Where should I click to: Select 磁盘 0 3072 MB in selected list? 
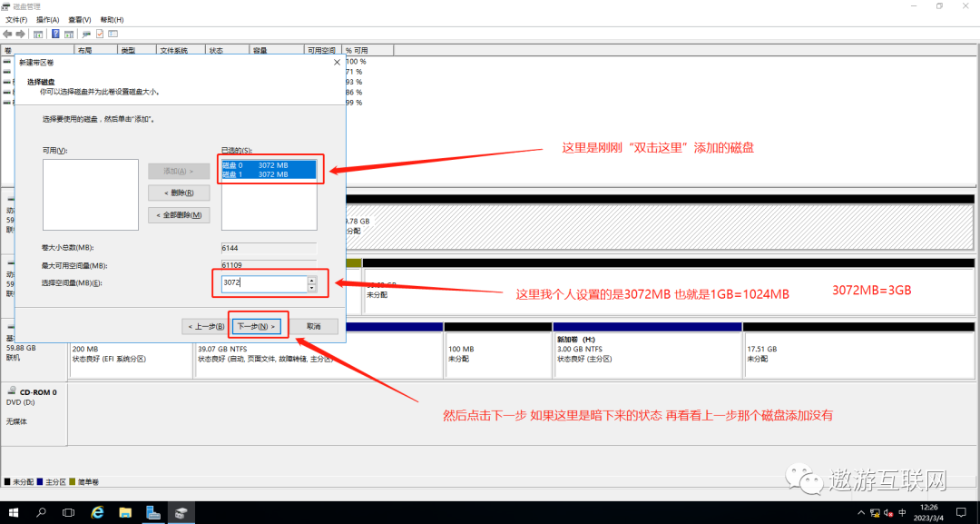269,165
